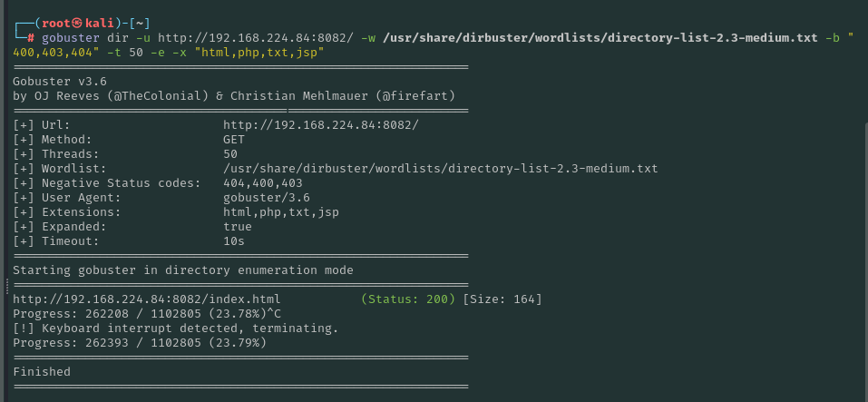
Task: Click the GET method value
Action: tap(234, 139)
